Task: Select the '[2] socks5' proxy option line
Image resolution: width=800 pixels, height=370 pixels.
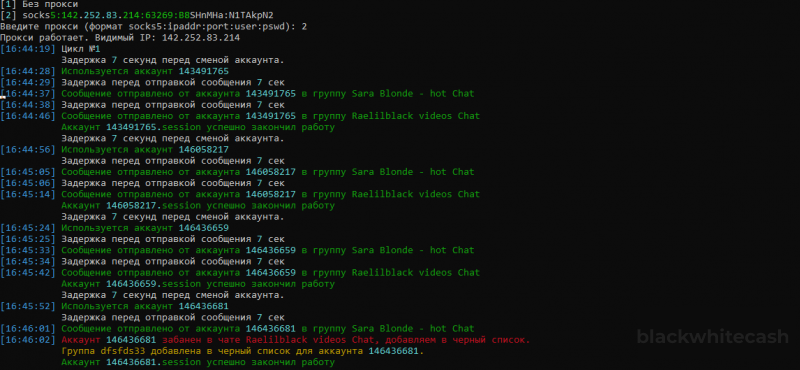Action: [140, 15]
